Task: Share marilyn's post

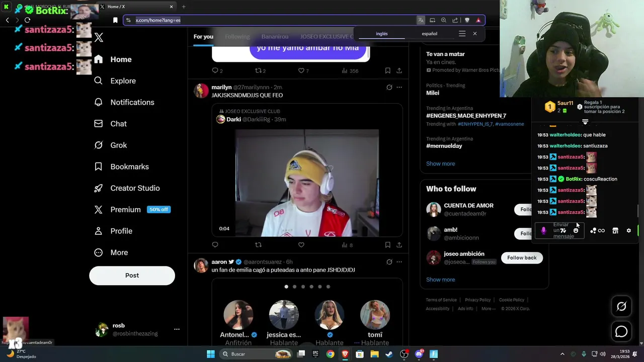Action: pyautogui.click(x=399, y=245)
